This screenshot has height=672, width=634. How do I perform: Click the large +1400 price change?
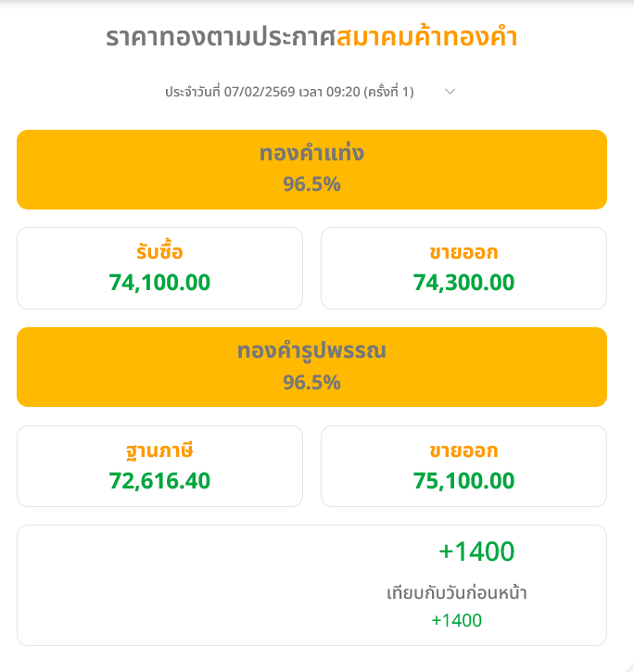[x=476, y=552]
